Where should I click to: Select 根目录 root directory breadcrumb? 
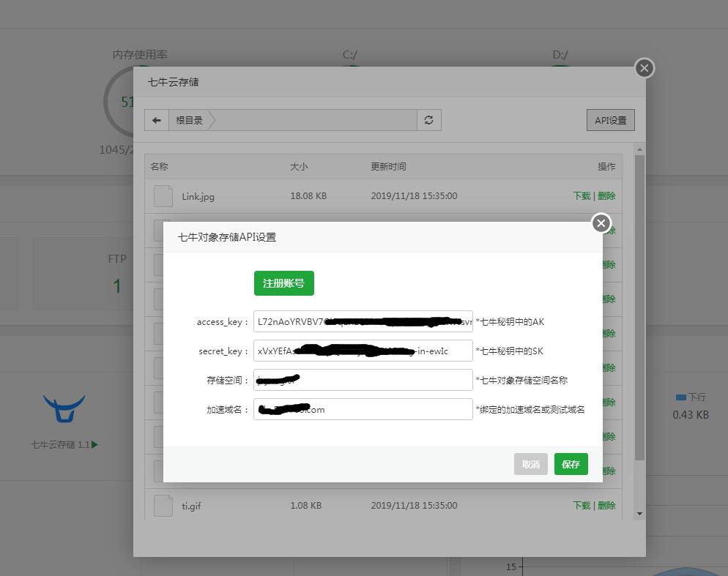click(x=190, y=120)
